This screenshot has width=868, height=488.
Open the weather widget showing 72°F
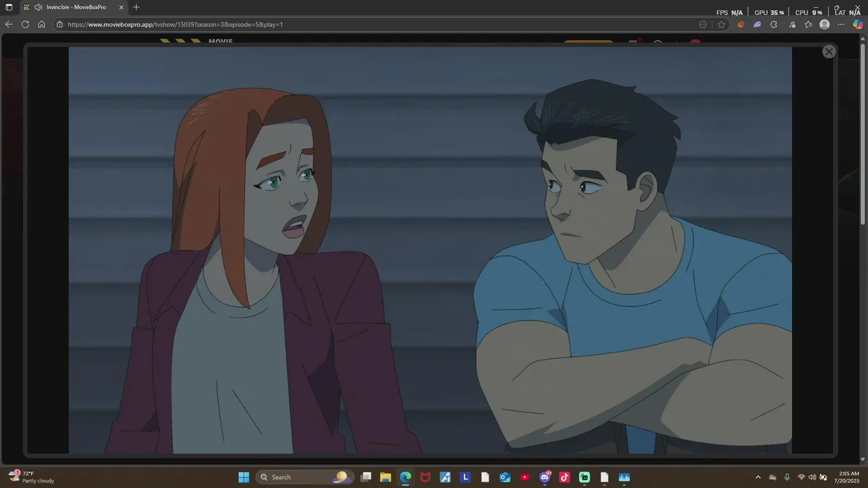[31, 477]
